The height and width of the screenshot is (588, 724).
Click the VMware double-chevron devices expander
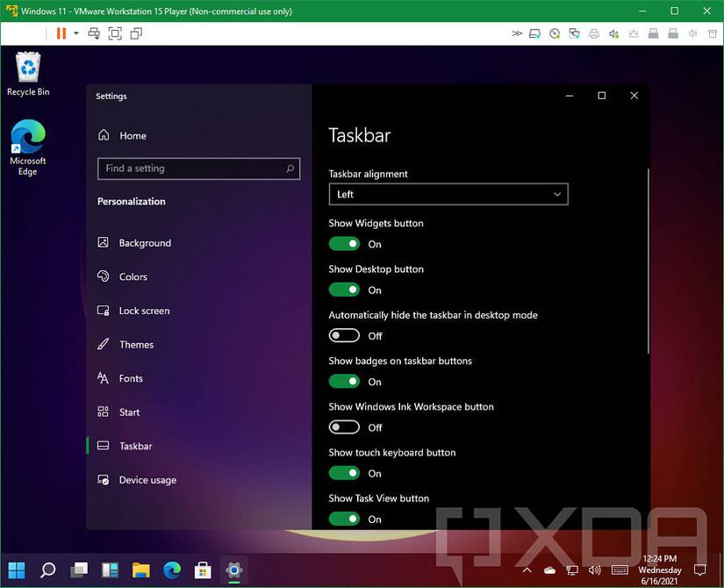(517, 33)
